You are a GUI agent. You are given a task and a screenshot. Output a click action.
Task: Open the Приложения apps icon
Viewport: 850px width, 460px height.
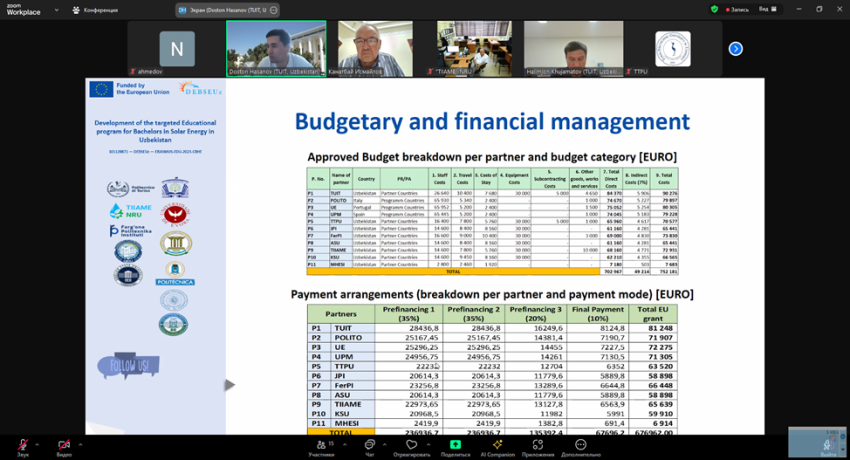(538, 446)
